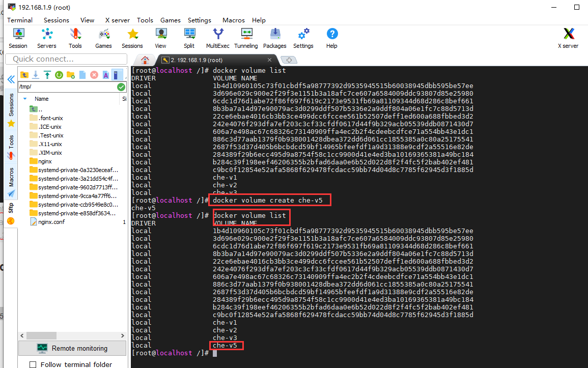Select the .X11-unix folder

click(x=46, y=144)
